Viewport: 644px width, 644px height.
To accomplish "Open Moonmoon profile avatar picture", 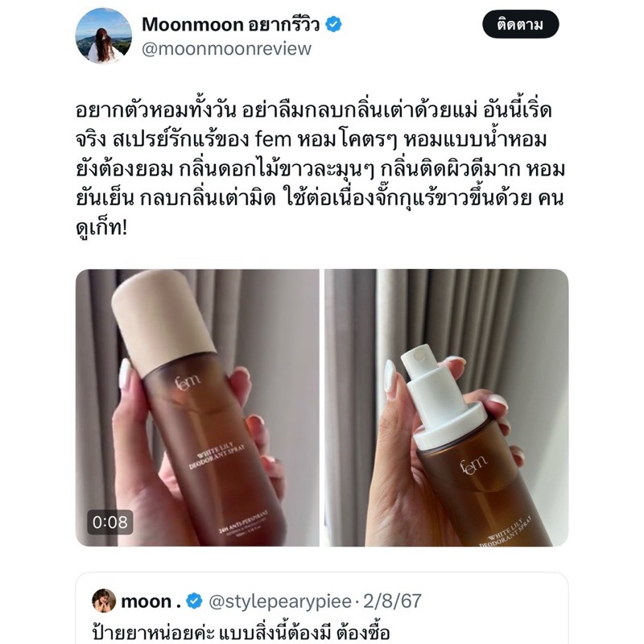I will click(104, 35).
